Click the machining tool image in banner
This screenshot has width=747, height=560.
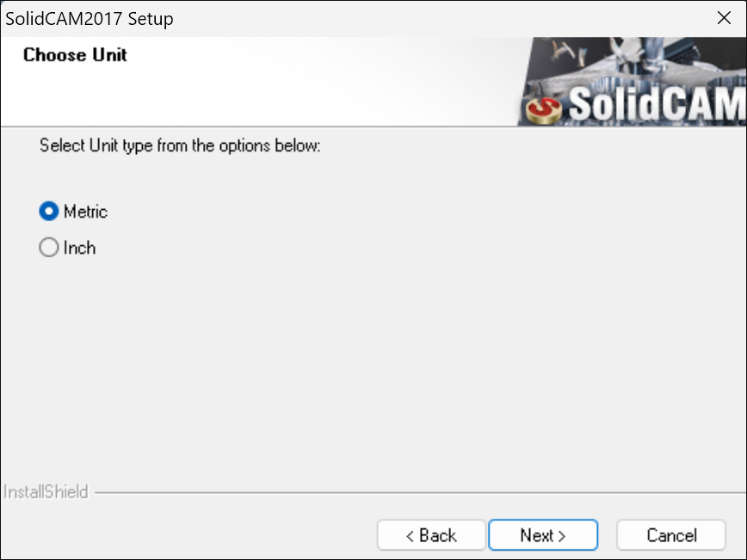click(633, 62)
